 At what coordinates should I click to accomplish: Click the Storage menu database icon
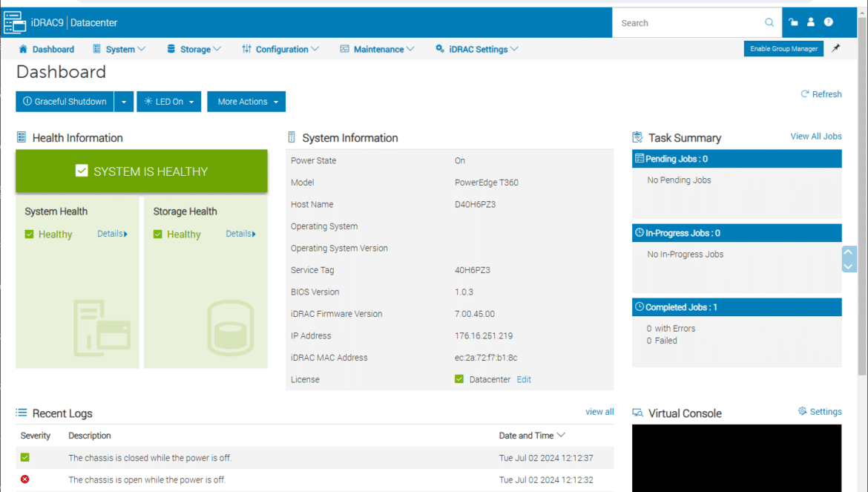point(171,49)
